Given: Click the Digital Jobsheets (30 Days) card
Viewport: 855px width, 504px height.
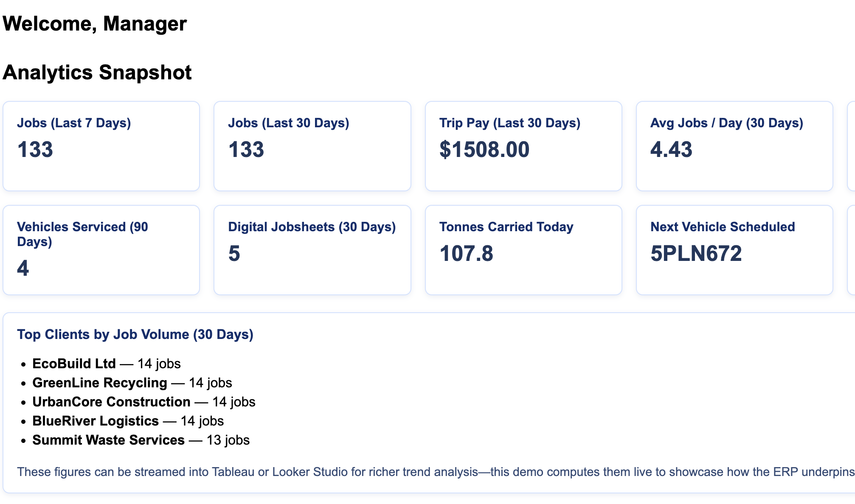Looking at the screenshot, I should click(x=312, y=250).
